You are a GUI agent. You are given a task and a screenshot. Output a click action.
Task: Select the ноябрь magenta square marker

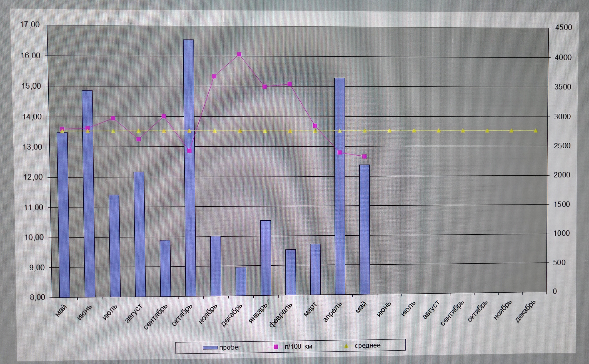[x=214, y=76]
